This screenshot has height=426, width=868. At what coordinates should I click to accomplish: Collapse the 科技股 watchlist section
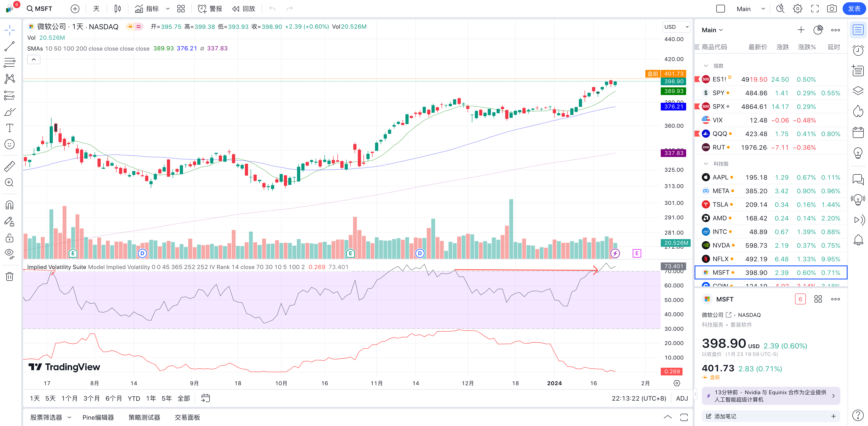706,164
